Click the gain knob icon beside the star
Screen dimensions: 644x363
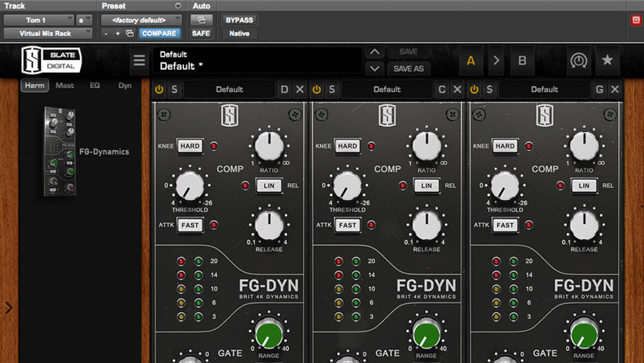579,60
